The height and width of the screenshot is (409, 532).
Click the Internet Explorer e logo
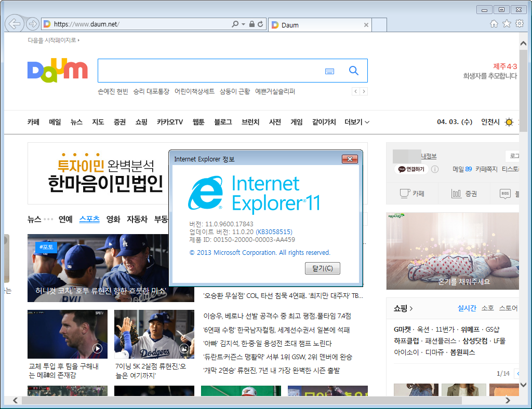click(206, 193)
